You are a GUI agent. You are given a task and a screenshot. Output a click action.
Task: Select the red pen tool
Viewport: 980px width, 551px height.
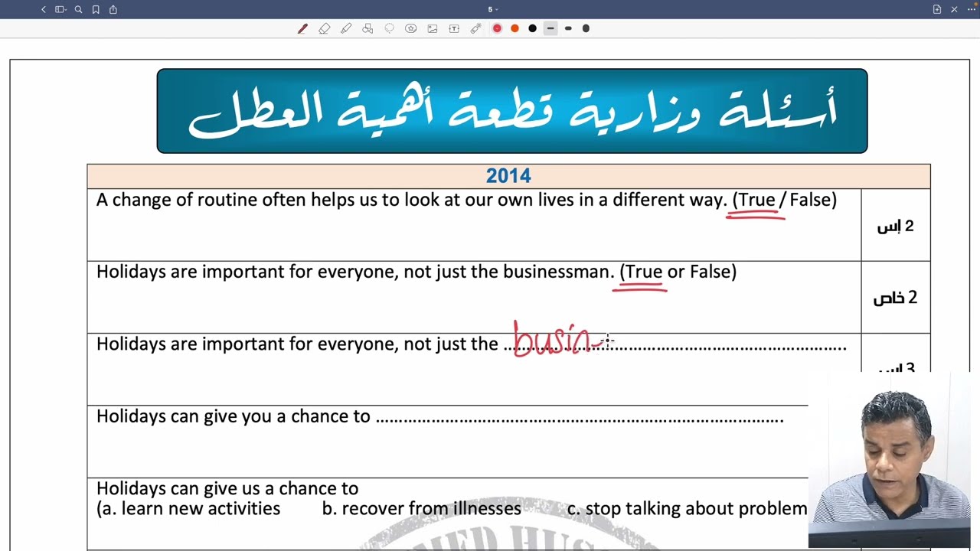(302, 28)
